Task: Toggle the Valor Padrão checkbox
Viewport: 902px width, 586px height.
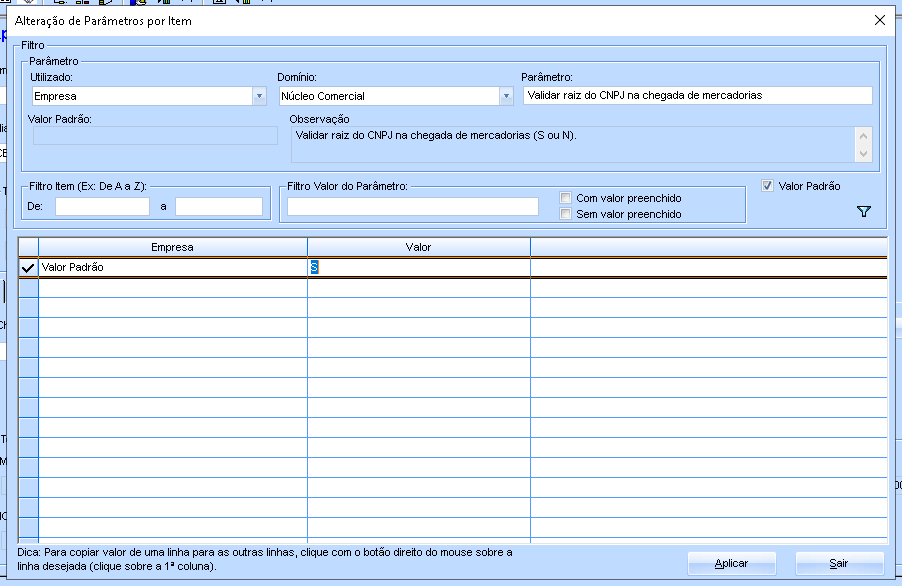Action: point(767,186)
